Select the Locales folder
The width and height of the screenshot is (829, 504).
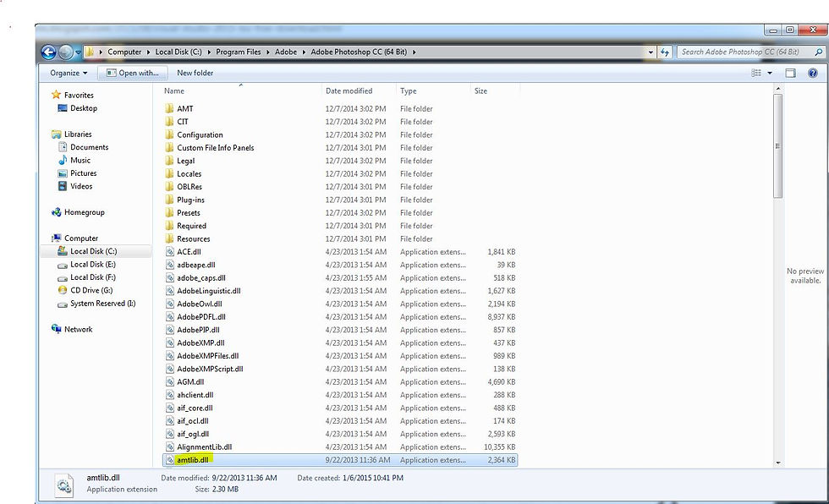[189, 174]
